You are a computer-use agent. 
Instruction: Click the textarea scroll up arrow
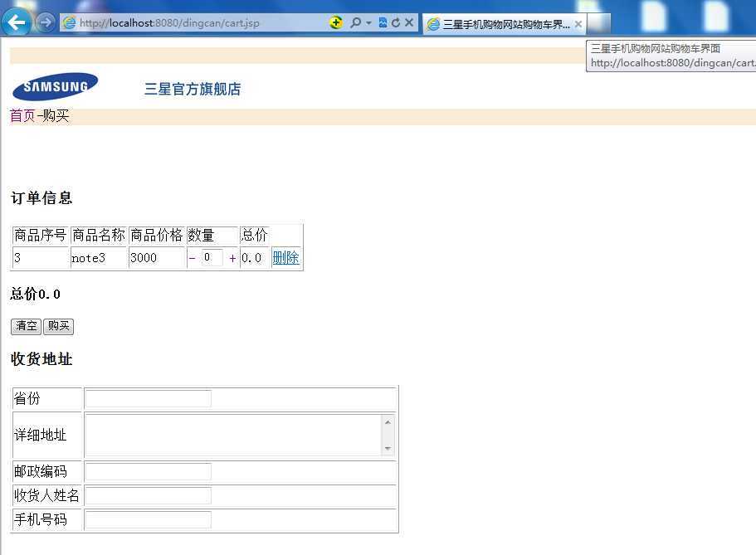pos(388,422)
